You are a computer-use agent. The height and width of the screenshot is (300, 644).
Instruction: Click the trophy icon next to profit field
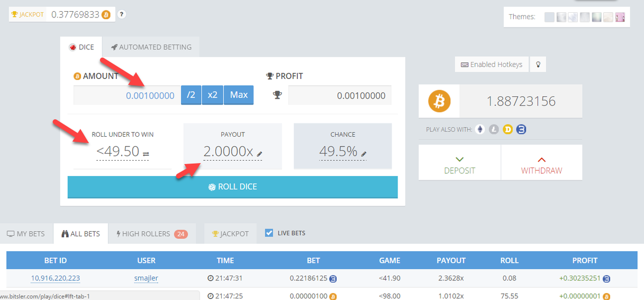click(277, 95)
